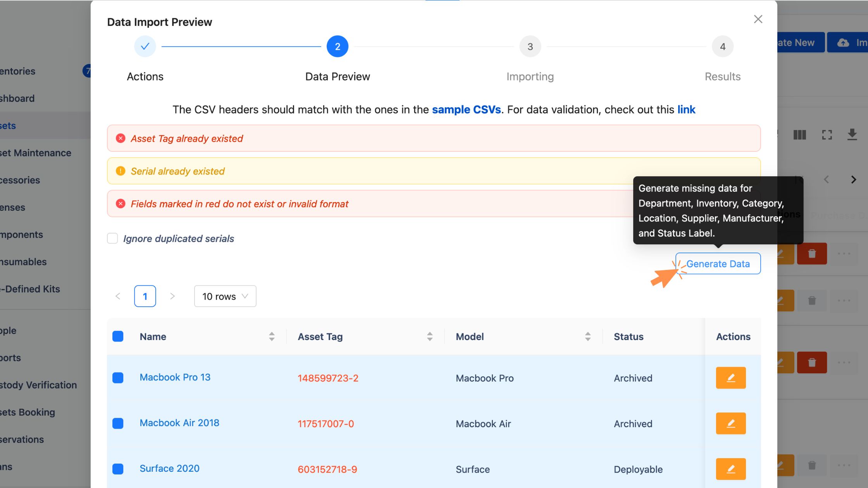Click edit icon for Surface 2020 row
Screen dimensions: 868x488
[730, 469]
